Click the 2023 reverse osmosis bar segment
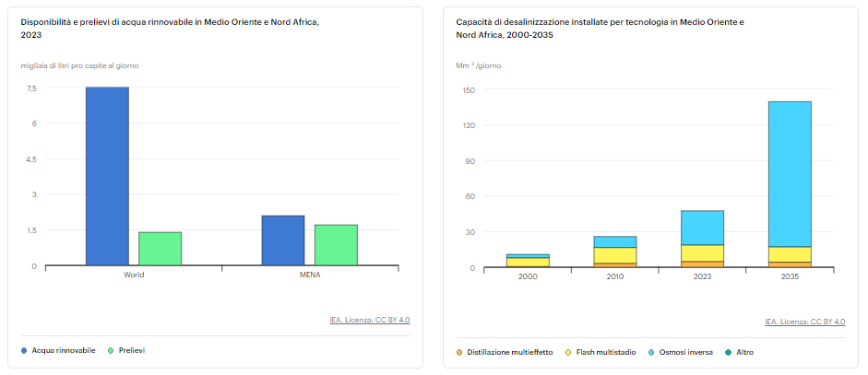Image resolution: width=868 pixels, height=375 pixels. tap(702, 228)
